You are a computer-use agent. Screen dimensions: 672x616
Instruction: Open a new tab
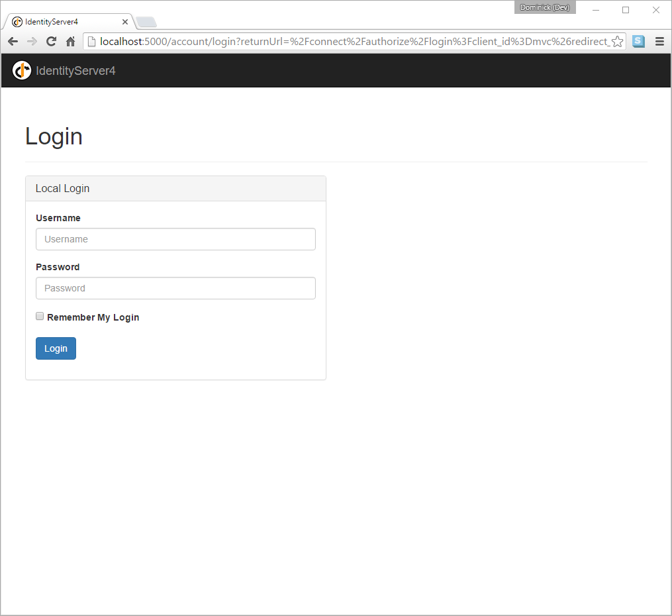tap(146, 22)
